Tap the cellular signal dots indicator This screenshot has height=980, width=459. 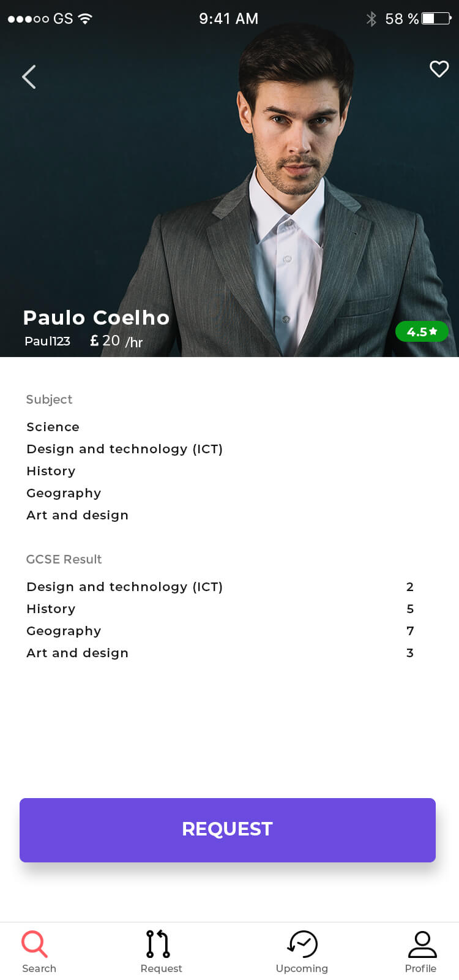coord(28,19)
